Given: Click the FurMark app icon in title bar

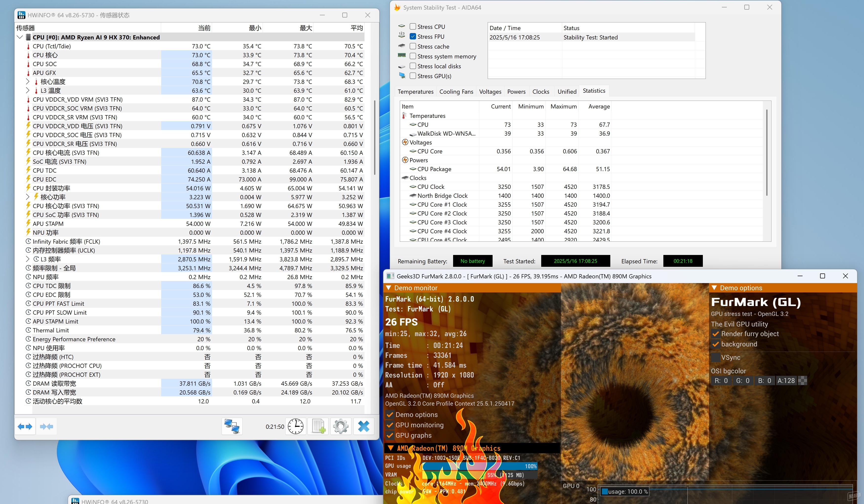Looking at the screenshot, I should point(390,276).
